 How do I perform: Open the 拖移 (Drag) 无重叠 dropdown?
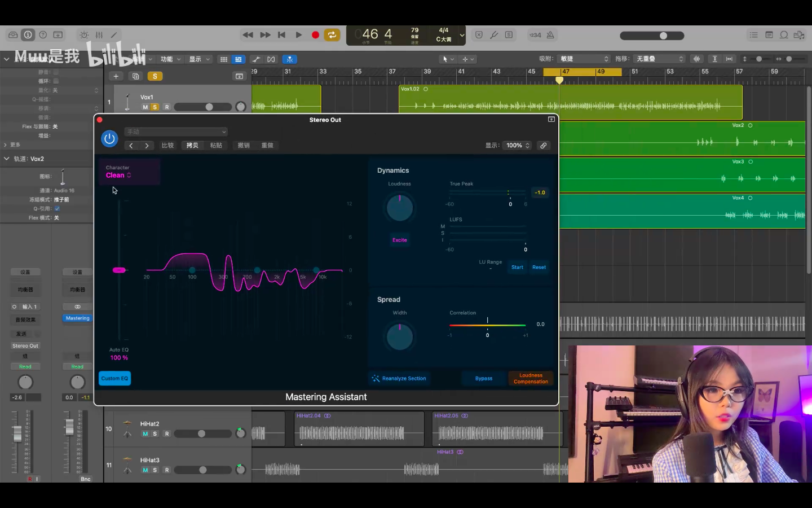tap(659, 59)
